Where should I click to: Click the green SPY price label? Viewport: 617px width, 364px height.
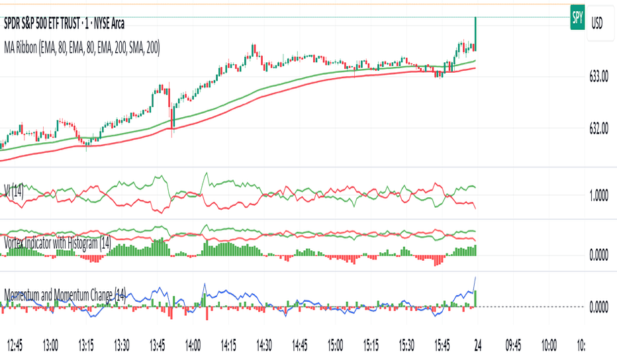[x=577, y=18]
